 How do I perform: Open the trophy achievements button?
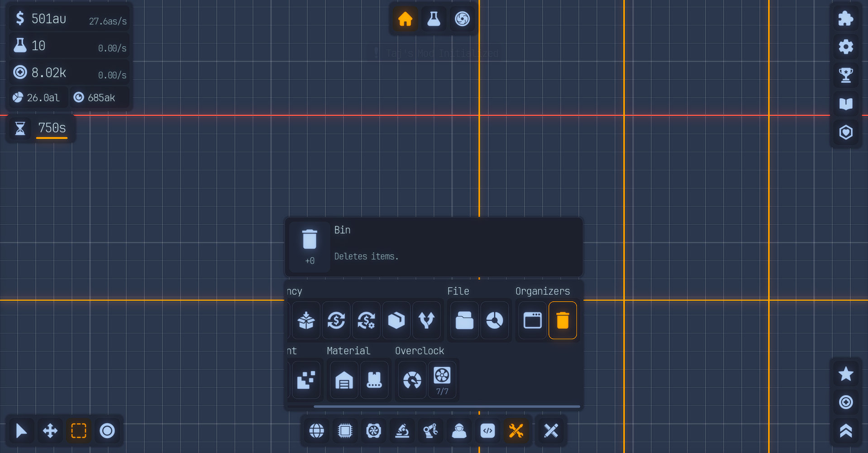point(845,75)
